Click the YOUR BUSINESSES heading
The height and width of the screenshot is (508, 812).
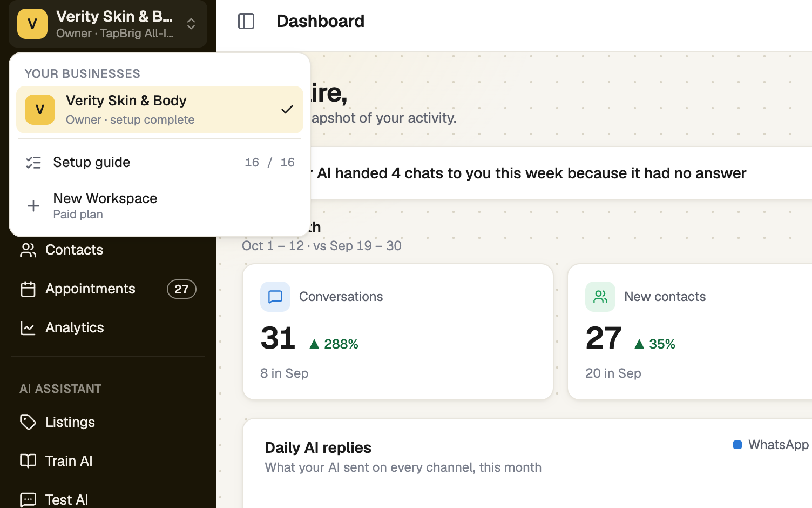click(83, 73)
